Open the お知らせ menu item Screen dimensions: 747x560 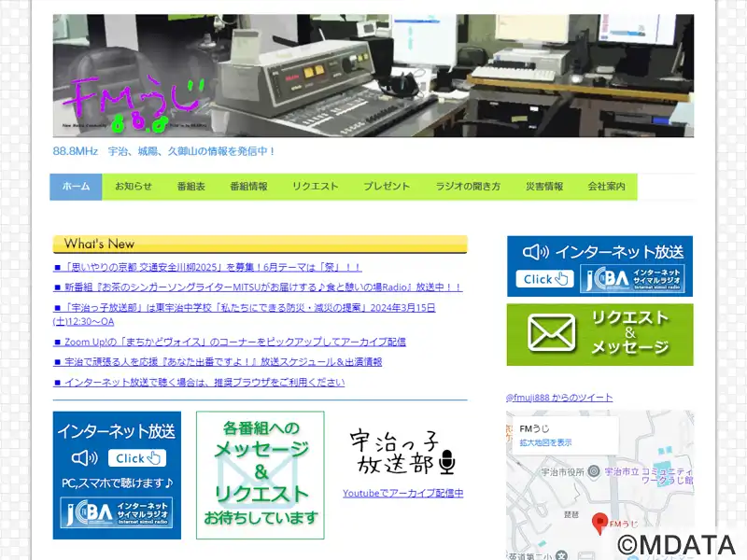click(134, 187)
